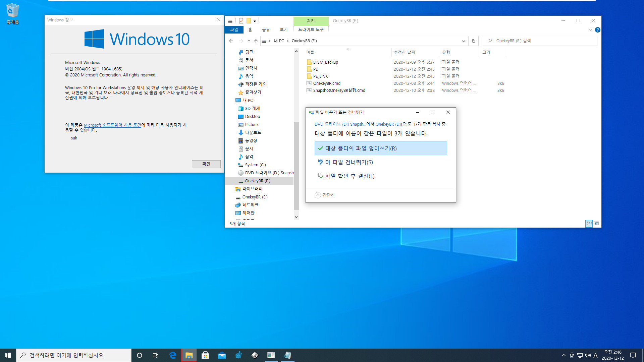Select 라이브러리 in navigation pane

coord(252,189)
